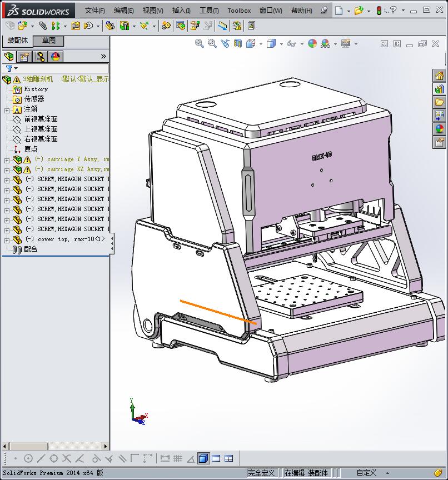Open the Design Library task pane
This screenshot has width=448, height=480.
pos(440,89)
